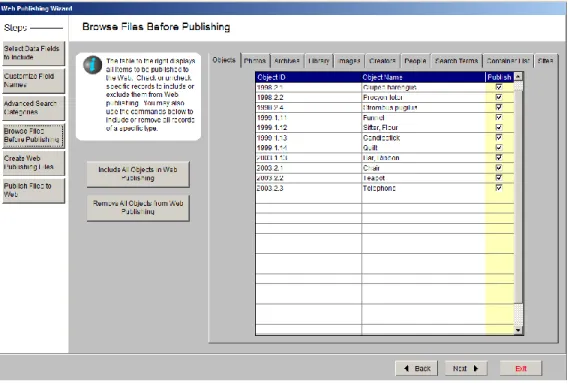Viewport: 570px width, 384px height.
Task: Switch to the Container List tab
Action: [508, 61]
